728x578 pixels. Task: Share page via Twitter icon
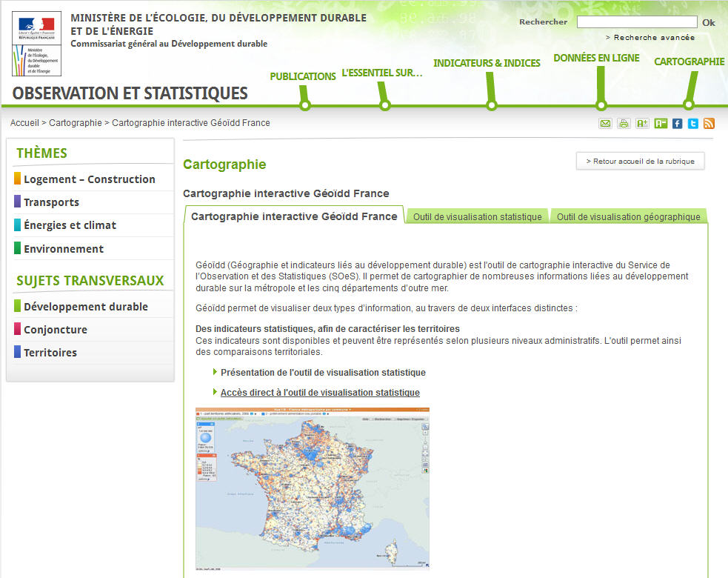692,124
